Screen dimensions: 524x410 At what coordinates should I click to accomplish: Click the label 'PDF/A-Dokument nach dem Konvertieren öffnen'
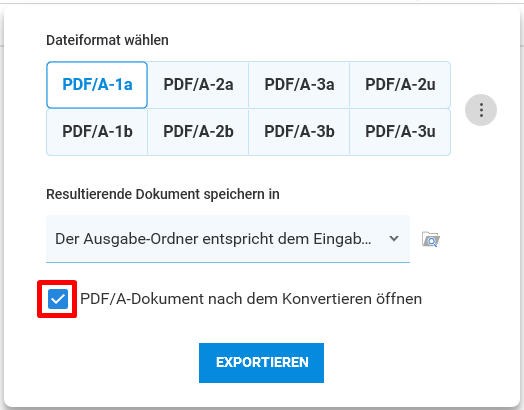pos(251,299)
